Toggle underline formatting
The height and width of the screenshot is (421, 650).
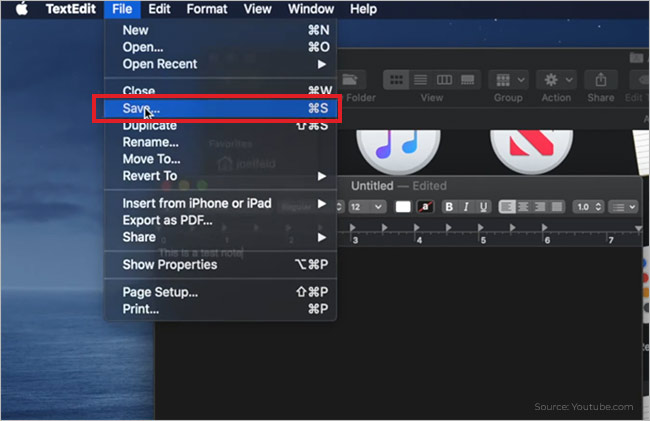[x=483, y=207]
